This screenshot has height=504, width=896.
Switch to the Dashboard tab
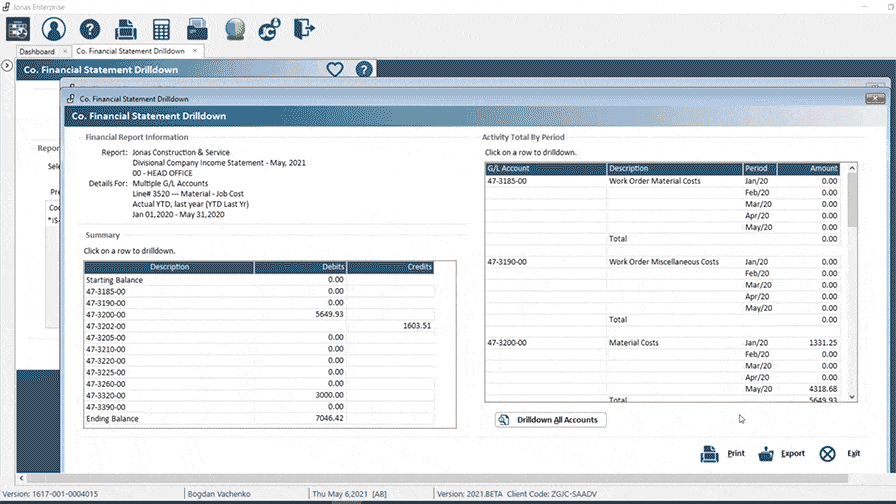pos(37,51)
